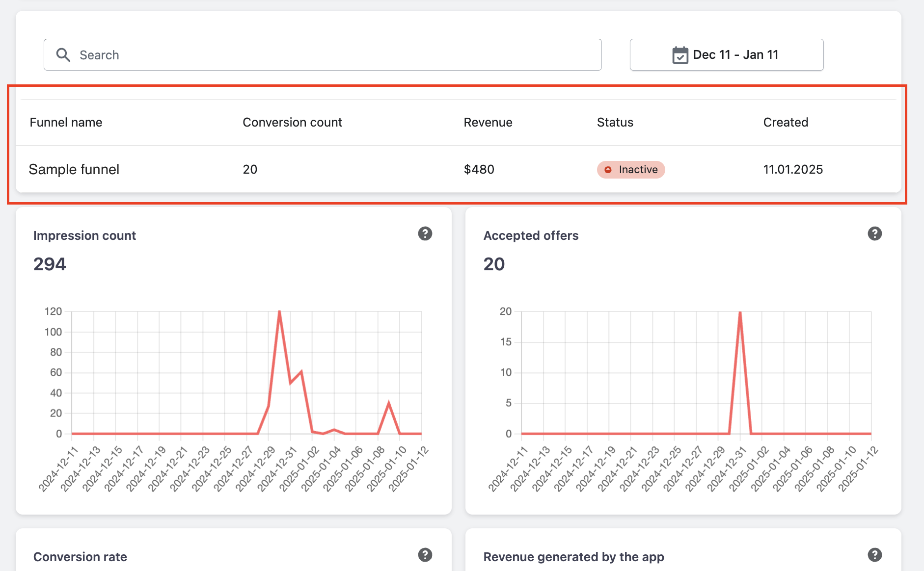The height and width of the screenshot is (571, 924).
Task: Click the Inactive status badge label
Action: (638, 170)
